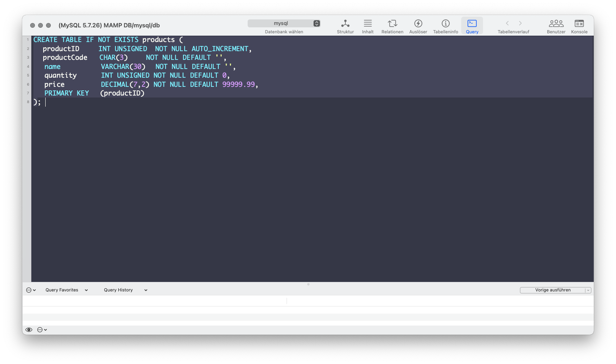Open the query editor actions menu

[x=31, y=290]
